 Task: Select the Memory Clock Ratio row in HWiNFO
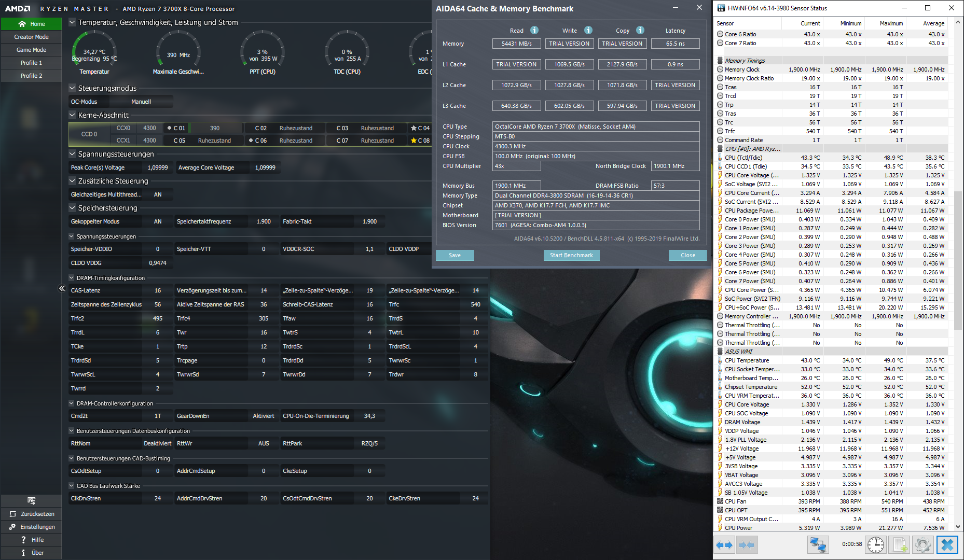(x=832, y=78)
